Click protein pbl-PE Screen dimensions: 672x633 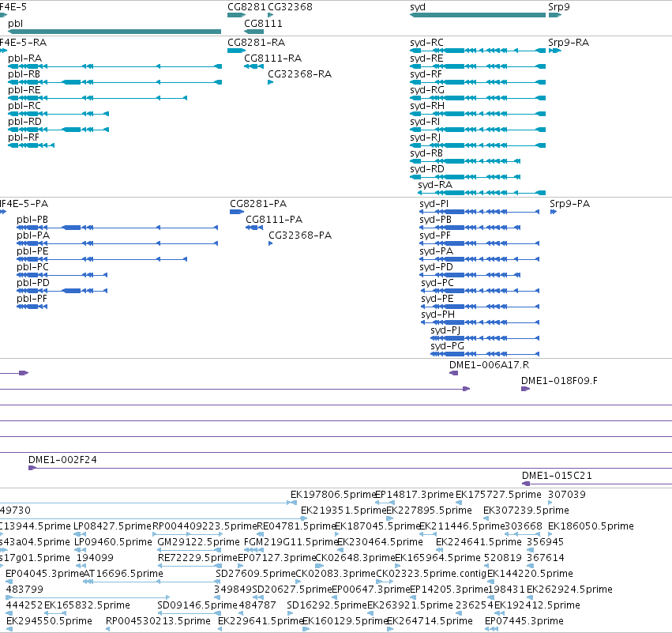coord(102,259)
